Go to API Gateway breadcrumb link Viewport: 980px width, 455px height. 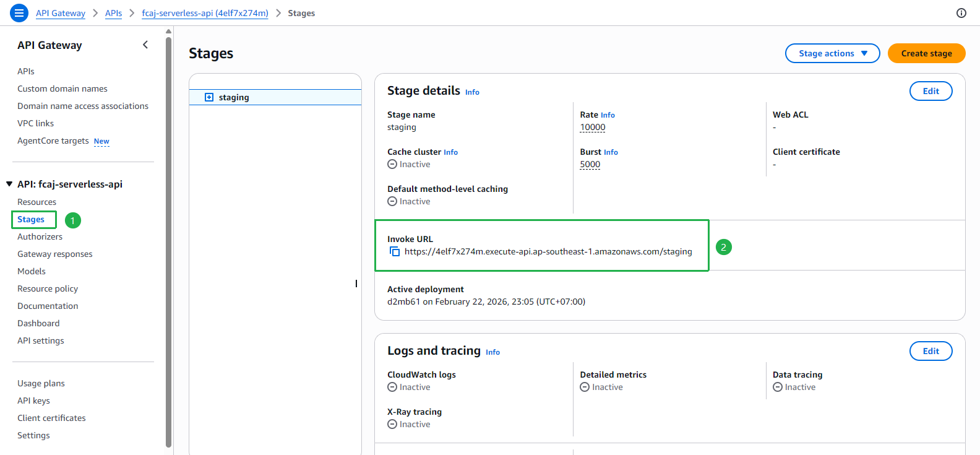(x=61, y=13)
